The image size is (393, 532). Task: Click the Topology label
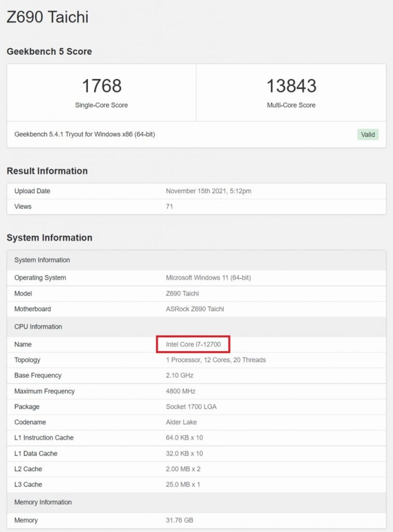(x=27, y=360)
